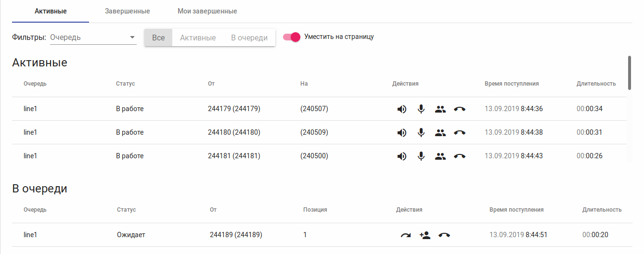Click the vertical scrollbar thumb
Image resolution: width=644 pixels, height=254 pixels.
tap(630, 73)
